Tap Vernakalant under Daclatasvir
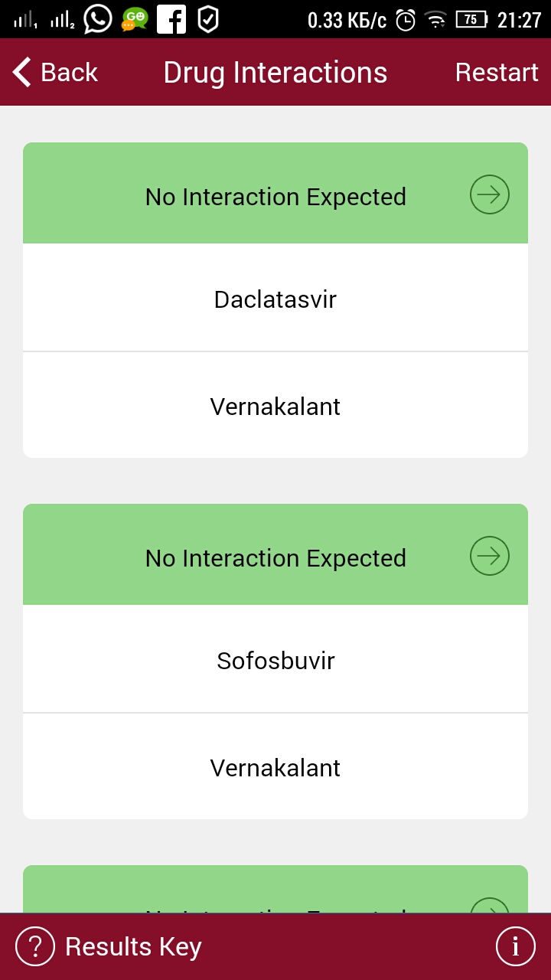This screenshot has width=551, height=980. pos(275,406)
